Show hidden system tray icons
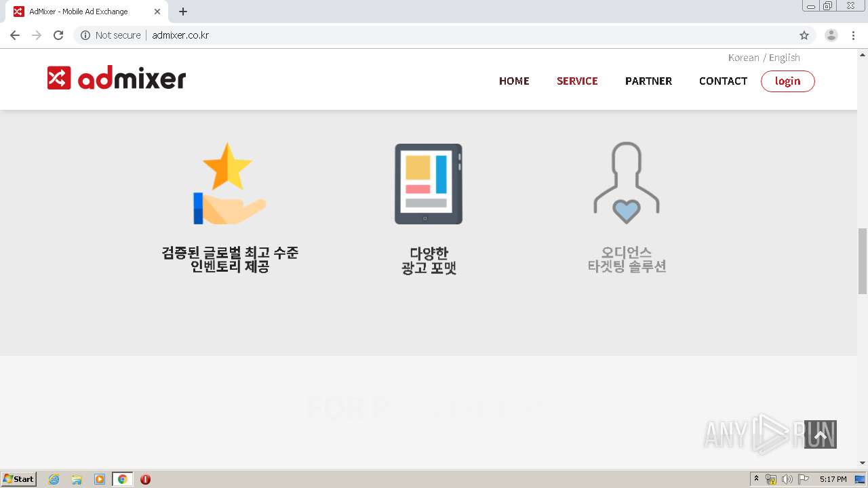868x488 pixels. [x=756, y=479]
